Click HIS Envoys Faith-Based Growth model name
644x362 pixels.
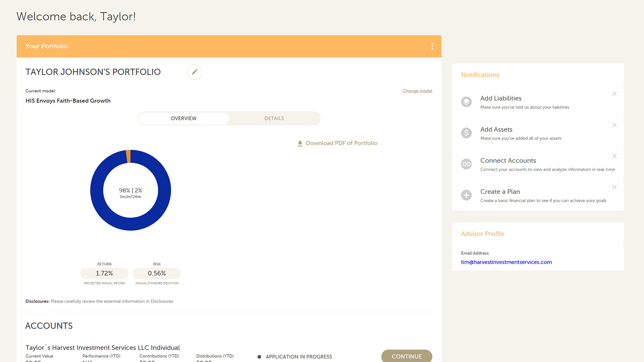(x=68, y=101)
